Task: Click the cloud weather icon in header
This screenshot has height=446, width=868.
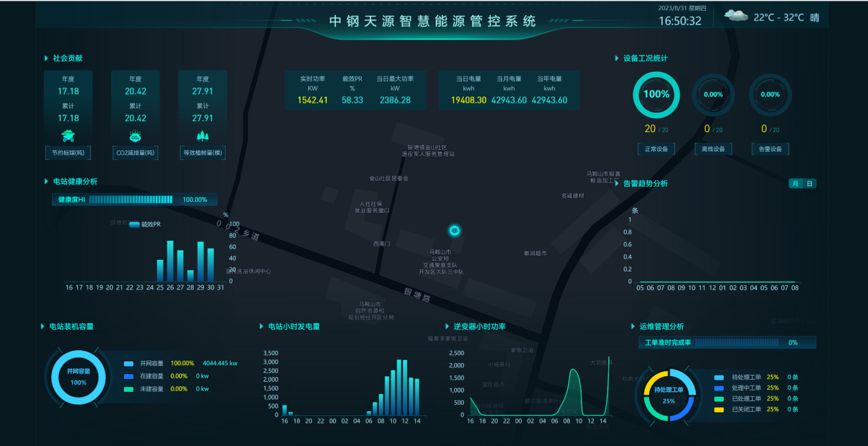Action: 736,16
